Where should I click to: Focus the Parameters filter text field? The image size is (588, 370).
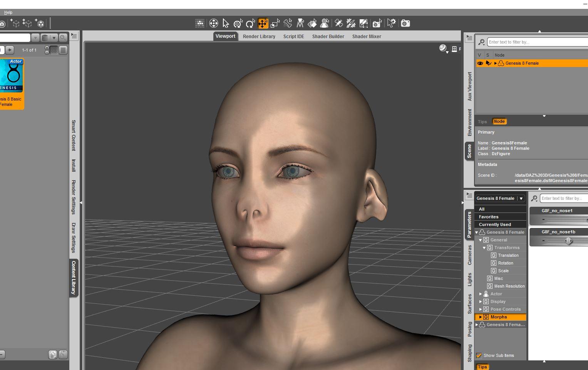[564, 198]
